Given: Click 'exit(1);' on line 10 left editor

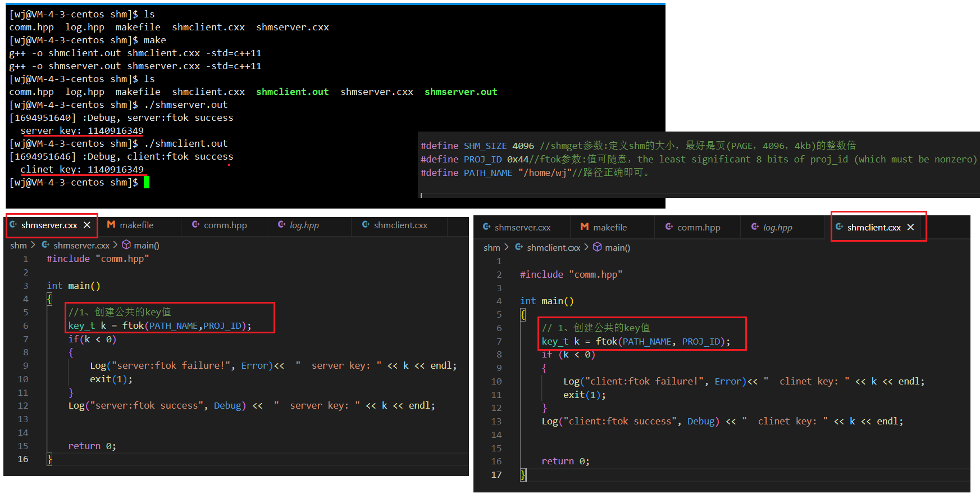Looking at the screenshot, I should click(x=111, y=379).
